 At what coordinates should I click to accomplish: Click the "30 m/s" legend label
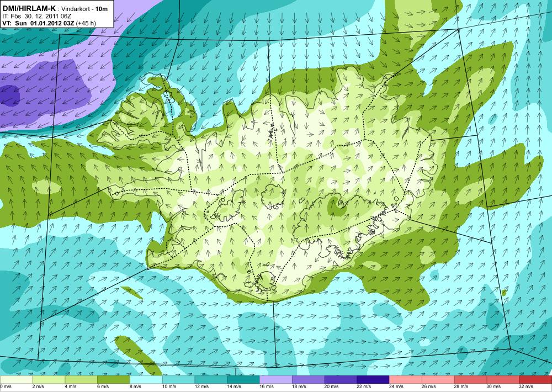(x=493, y=386)
